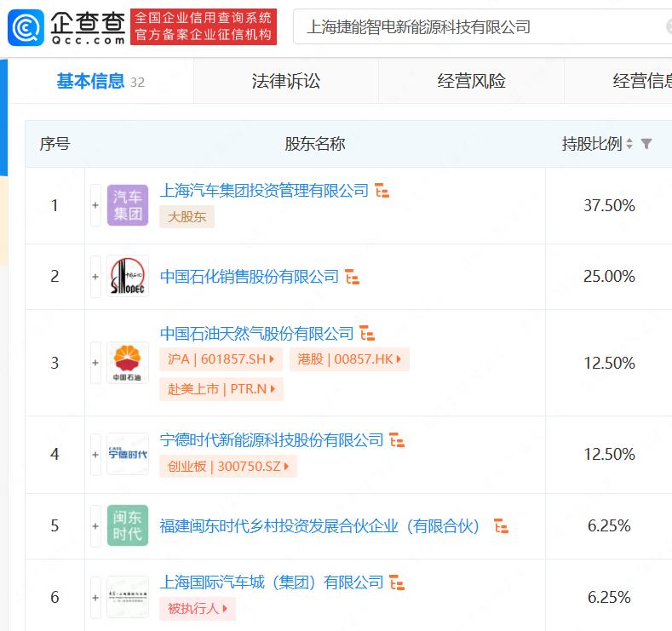The width and height of the screenshot is (672, 631).
Task: Expand row of 宁德时代新能源科技股份有限公司
Action: point(95,454)
